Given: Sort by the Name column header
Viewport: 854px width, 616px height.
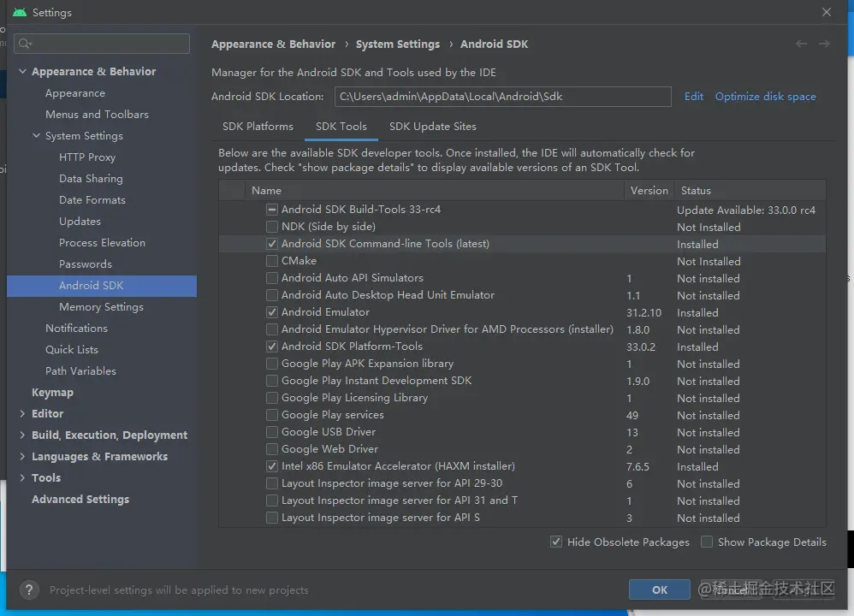Looking at the screenshot, I should point(434,191).
